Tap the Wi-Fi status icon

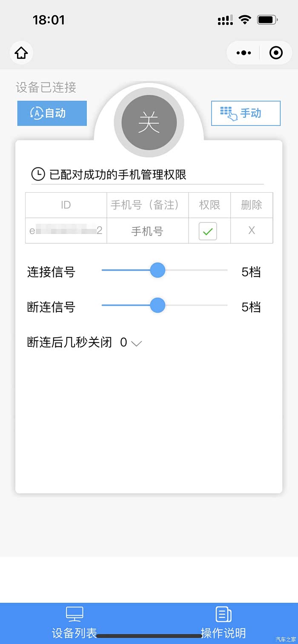pos(245,20)
